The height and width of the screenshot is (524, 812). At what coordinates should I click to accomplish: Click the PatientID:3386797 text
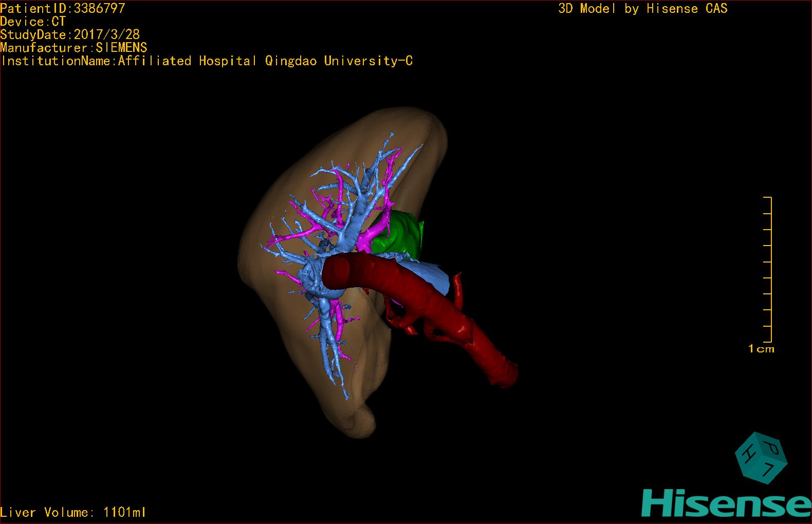[x=63, y=8]
